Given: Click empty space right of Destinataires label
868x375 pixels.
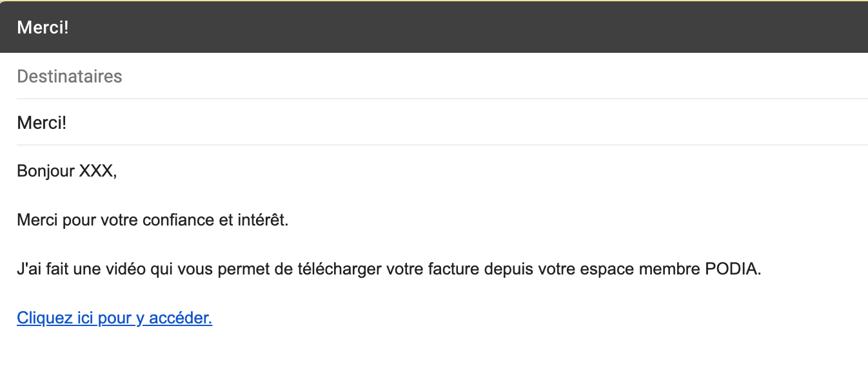Looking at the screenshot, I should click(x=494, y=76).
